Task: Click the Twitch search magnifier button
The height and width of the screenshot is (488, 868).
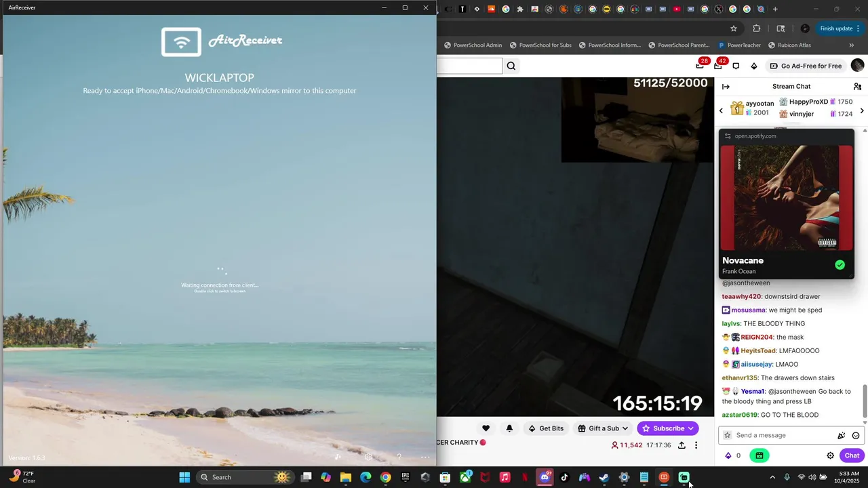Action: point(511,66)
